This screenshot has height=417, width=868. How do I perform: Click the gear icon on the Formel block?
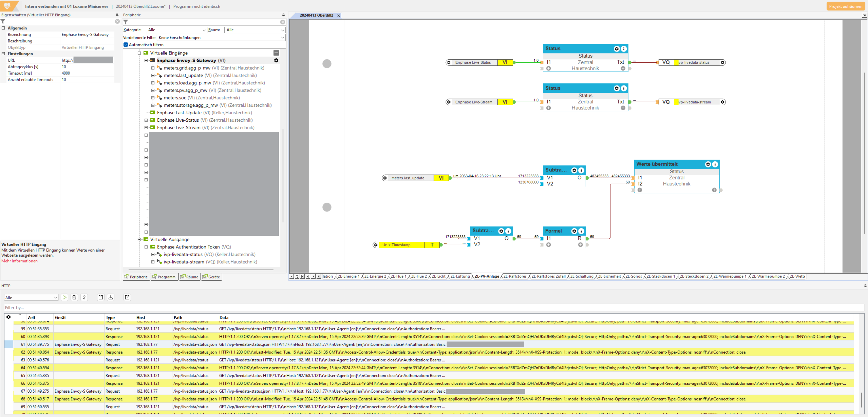574,231
